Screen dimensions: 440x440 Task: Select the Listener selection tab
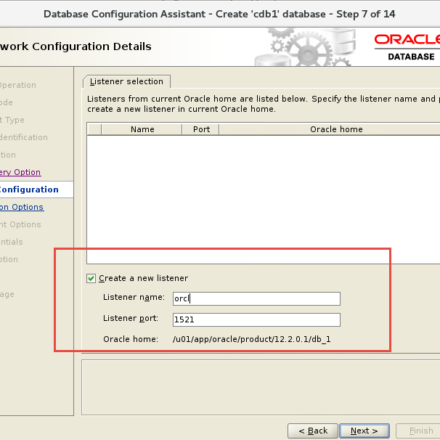(127, 82)
